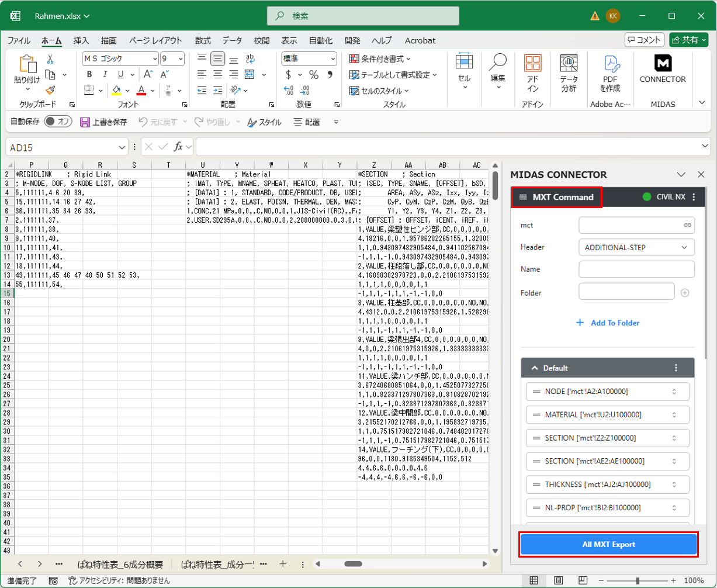Click the red font color button
The image size is (717, 588).
coord(141,91)
